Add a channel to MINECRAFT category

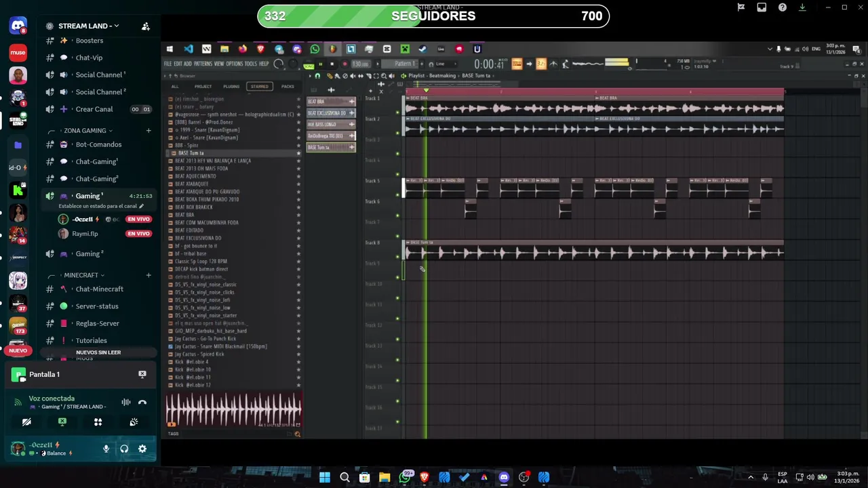pos(149,275)
